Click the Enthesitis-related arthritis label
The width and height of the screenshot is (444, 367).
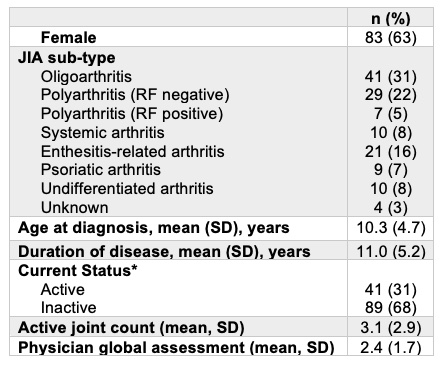133,152
